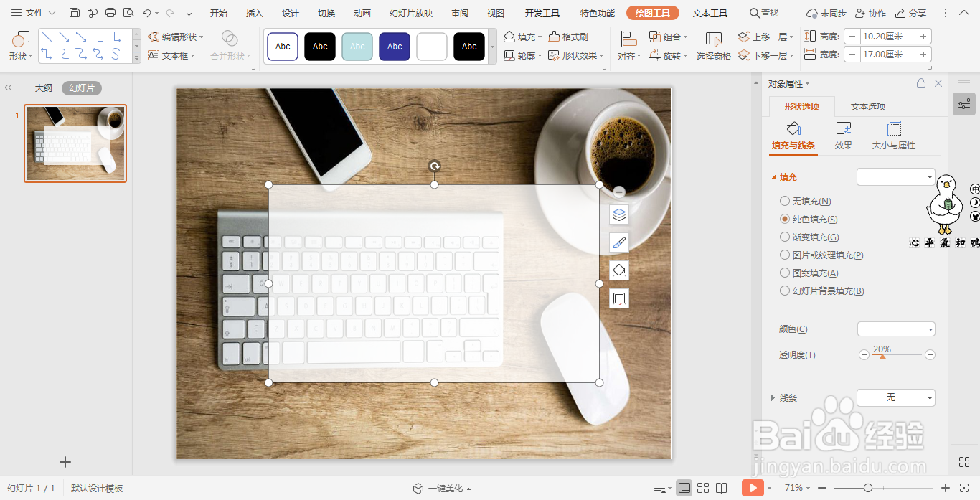Click the 一键美化 beautify button
The image size is (980, 500).
pyautogui.click(x=441, y=489)
